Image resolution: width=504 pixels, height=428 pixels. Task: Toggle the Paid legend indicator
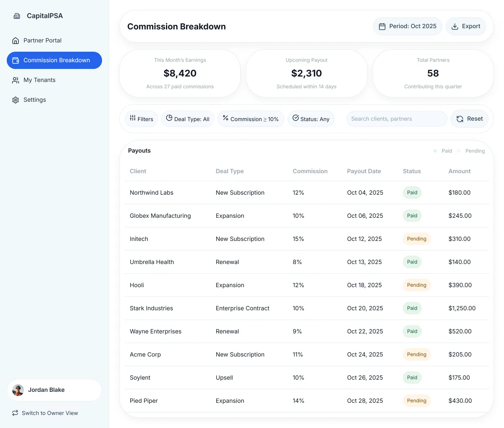point(435,151)
